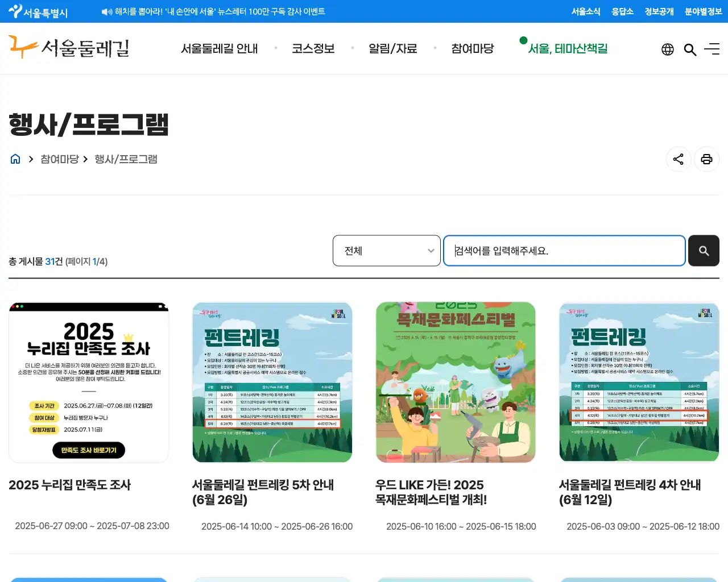Viewport: 728px width, 582px height.
Task: Open the header search magnifier icon
Action: tap(690, 49)
